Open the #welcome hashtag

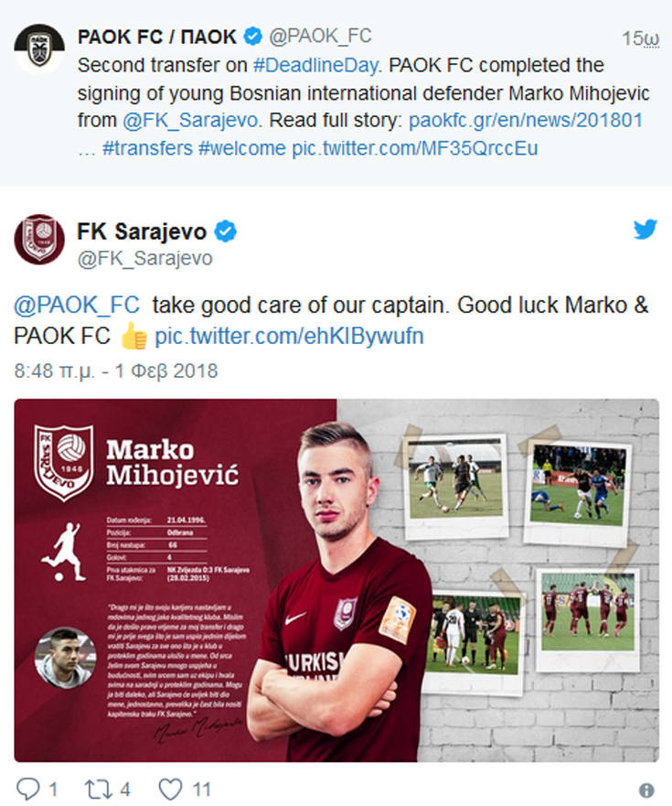(x=242, y=148)
